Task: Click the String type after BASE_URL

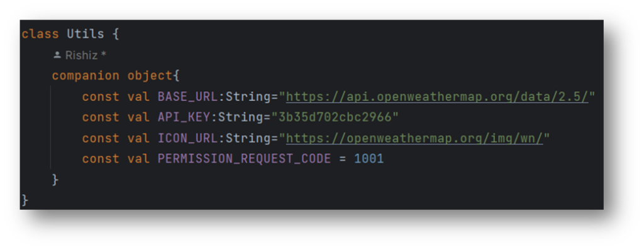Action: [248, 97]
